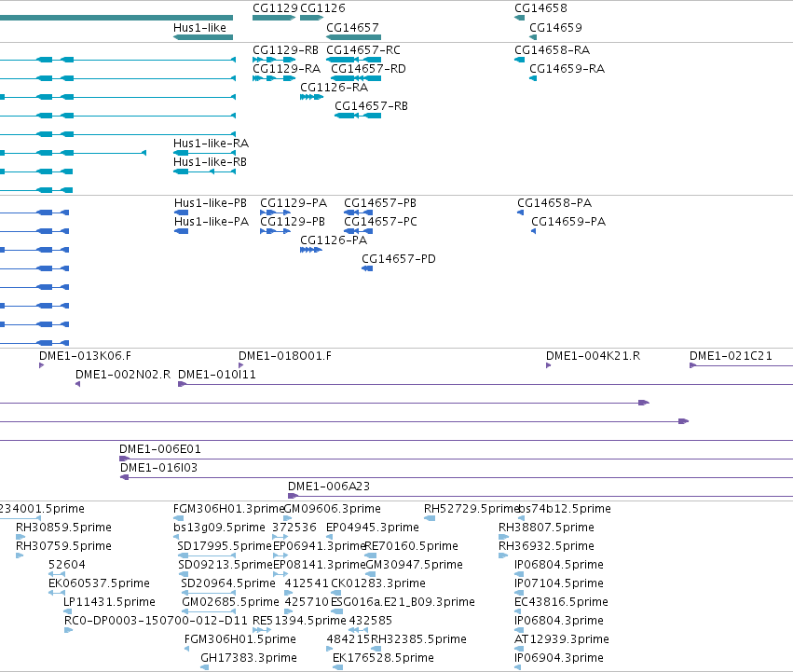Click EST RE51394.5prime
Screen dimensions: 793x672
pyautogui.click(x=299, y=622)
